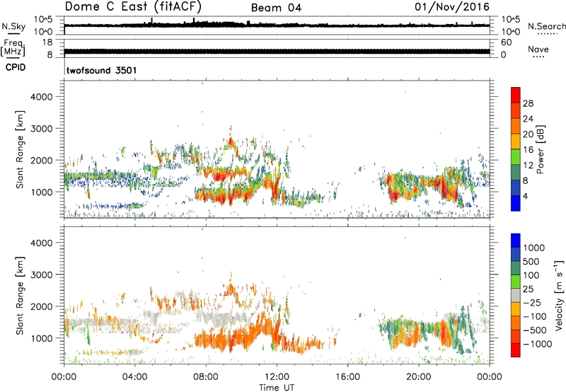566x392 pixels.
Task: Click the 'Freq. [MHz]' label
Action: click(13, 47)
